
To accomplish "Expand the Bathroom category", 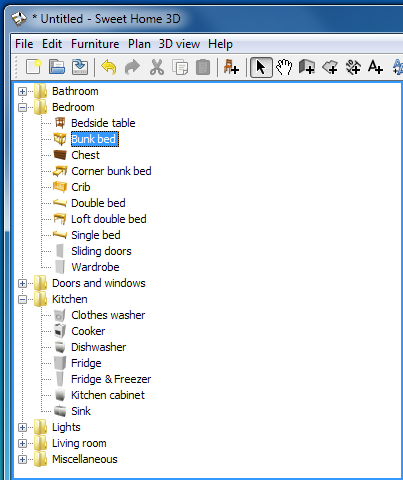I will pyautogui.click(x=22, y=91).
